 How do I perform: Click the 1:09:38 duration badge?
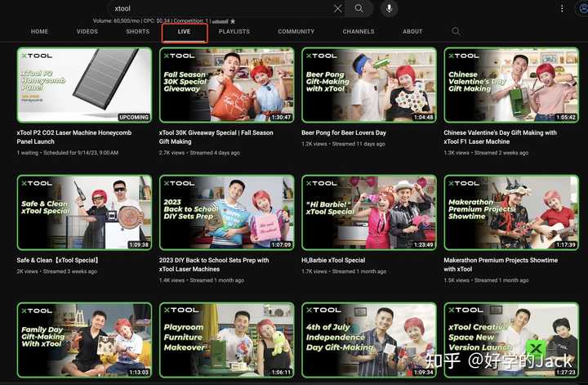pos(139,244)
